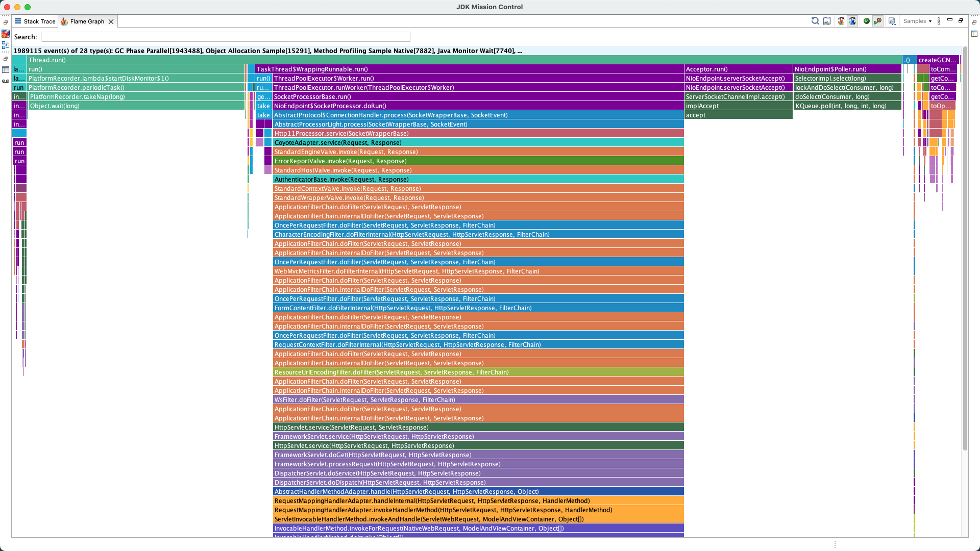980x551 pixels.
Task: Toggle the red flame graph view
Action: tap(841, 21)
